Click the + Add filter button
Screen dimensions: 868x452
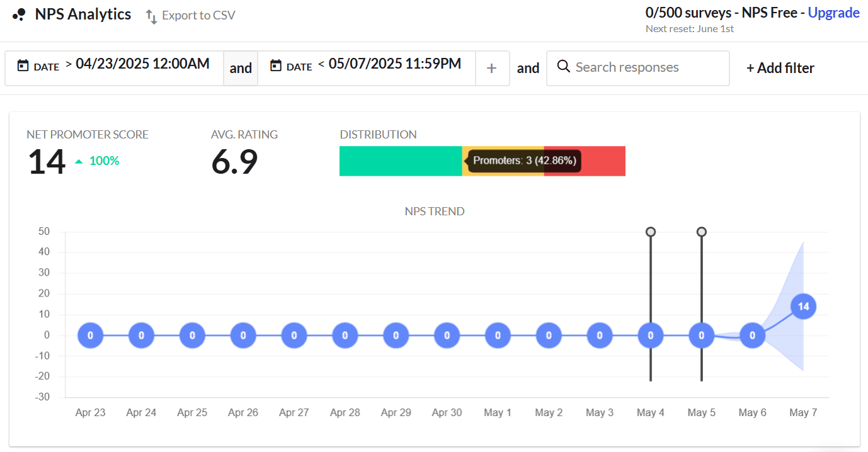(780, 68)
